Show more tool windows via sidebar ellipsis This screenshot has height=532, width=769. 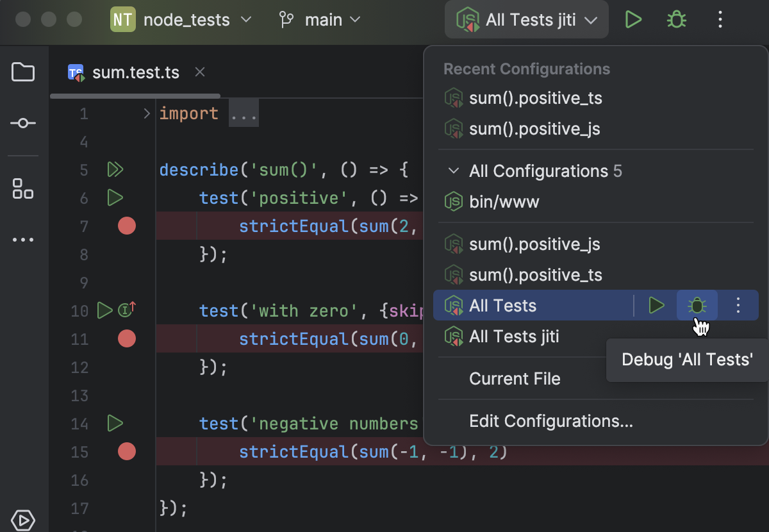point(23,240)
